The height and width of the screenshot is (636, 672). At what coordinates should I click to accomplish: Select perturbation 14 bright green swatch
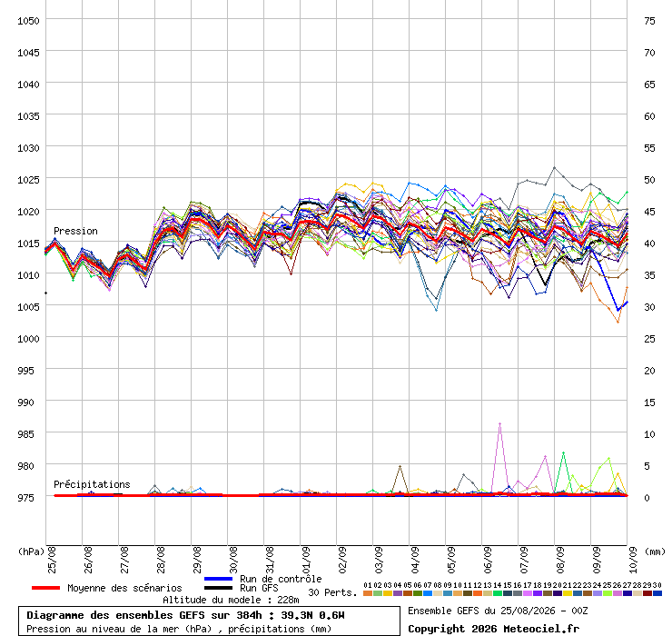tap(497, 593)
